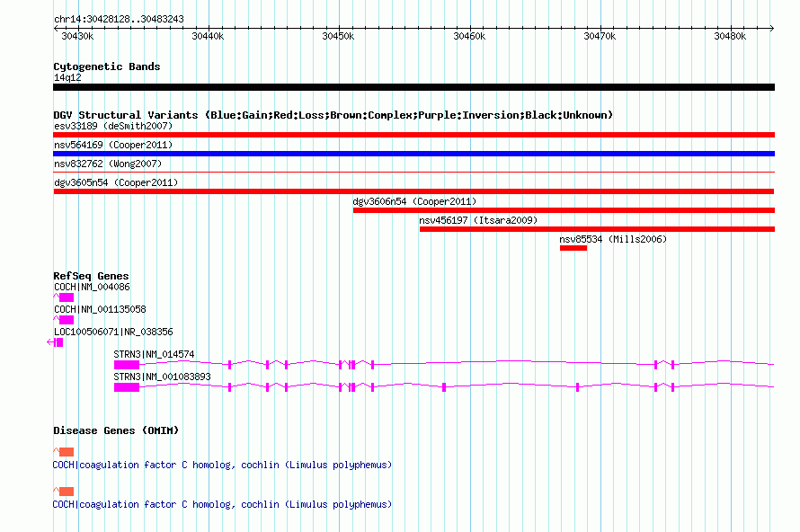This screenshot has width=800, height=532.
Task: Click the 30460k ruler tick label
Action: pyautogui.click(x=469, y=36)
